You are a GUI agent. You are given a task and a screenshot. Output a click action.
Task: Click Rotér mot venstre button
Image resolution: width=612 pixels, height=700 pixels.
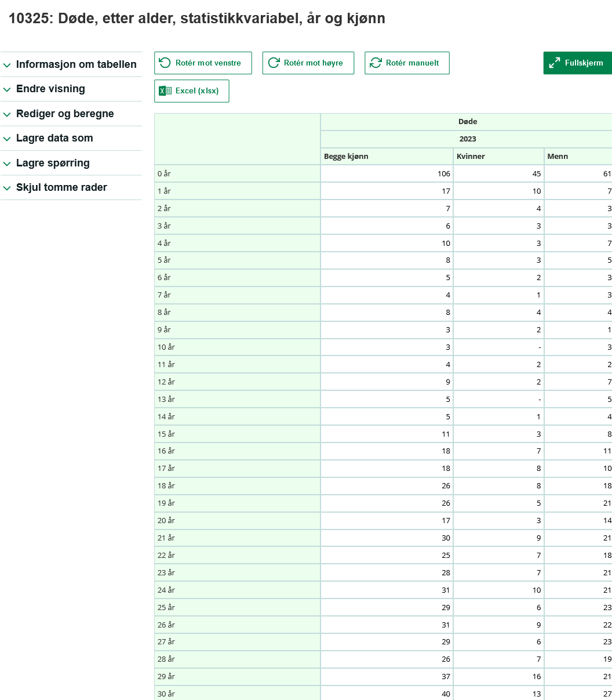coord(203,63)
